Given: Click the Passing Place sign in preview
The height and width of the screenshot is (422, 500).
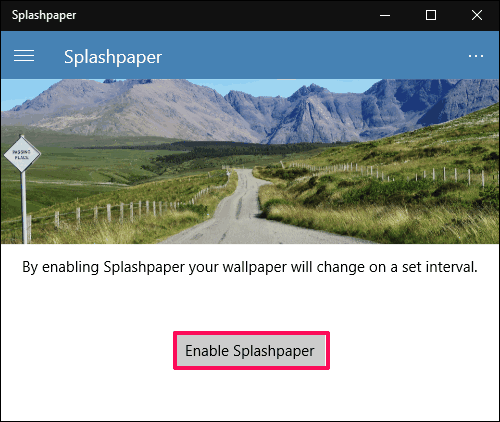Looking at the screenshot, I should point(22,154).
